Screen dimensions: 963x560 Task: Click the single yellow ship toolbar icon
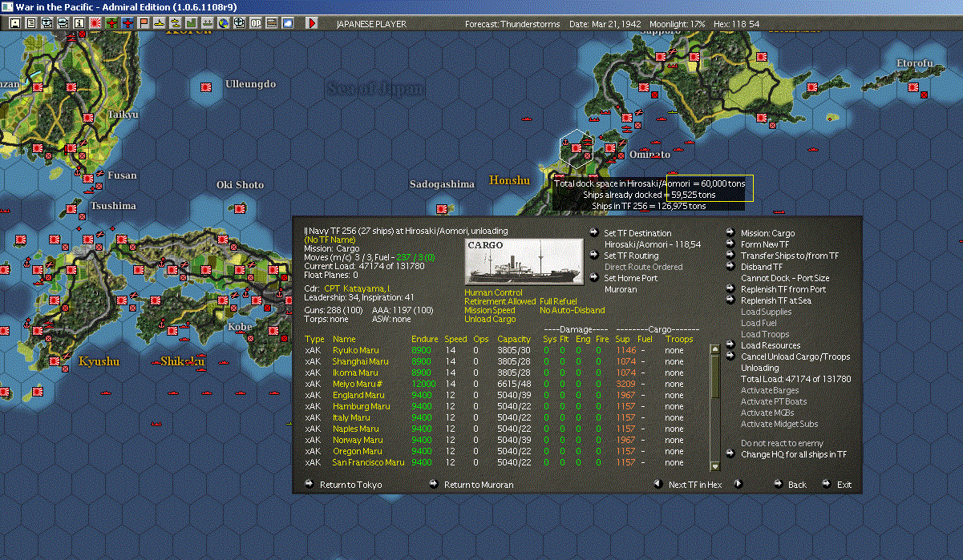click(160, 23)
